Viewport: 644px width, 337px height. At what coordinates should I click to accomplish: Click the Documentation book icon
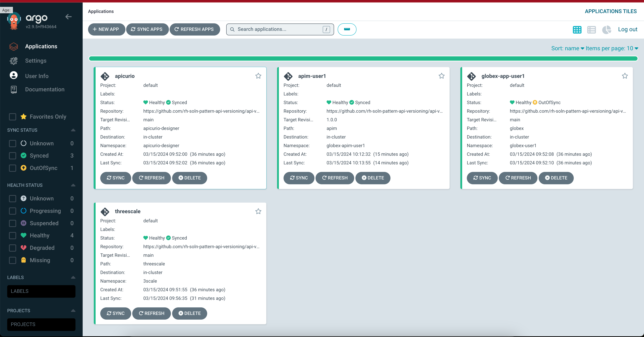tap(14, 90)
